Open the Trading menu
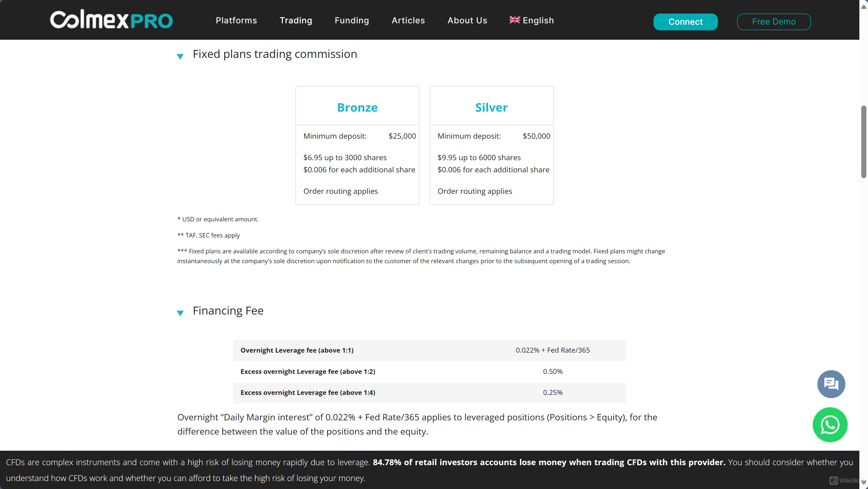868x489 pixels. (296, 21)
